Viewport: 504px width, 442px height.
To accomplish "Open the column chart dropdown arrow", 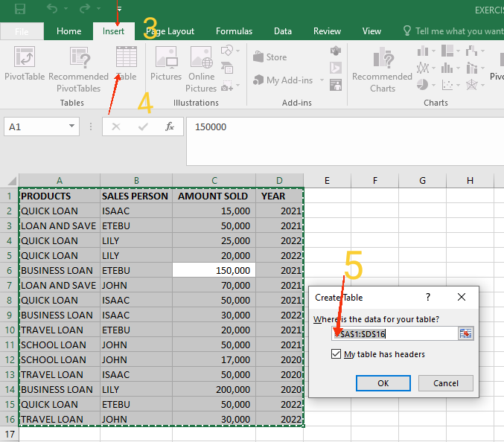I will 433,51.
